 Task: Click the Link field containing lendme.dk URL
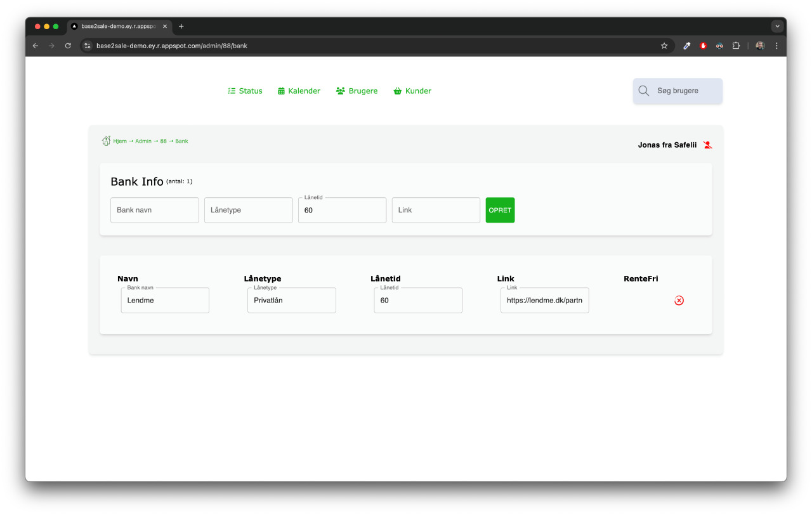(544, 300)
